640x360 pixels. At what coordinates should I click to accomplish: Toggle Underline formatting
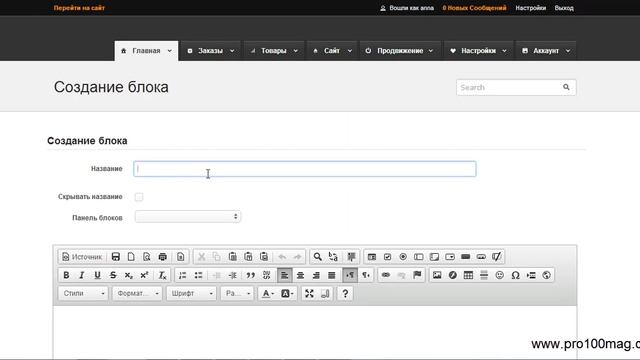pyautogui.click(x=97, y=275)
